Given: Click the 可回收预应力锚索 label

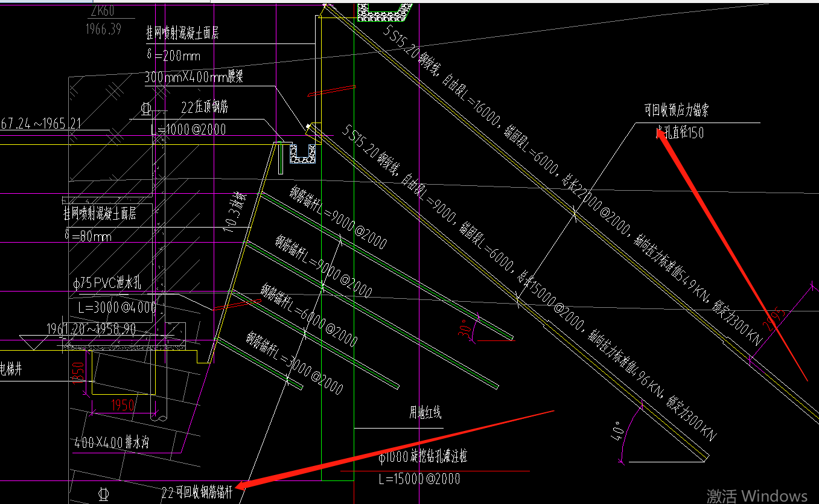Looking at the screenshot, I should [677, 110].
